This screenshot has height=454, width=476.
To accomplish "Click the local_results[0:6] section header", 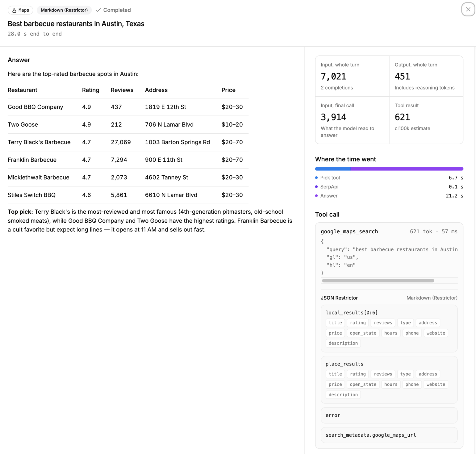I will [x=351, y=312].
